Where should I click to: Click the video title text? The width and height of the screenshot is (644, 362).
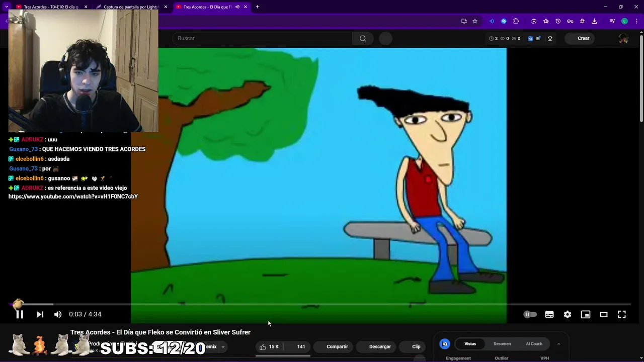(x=160, y=332)
